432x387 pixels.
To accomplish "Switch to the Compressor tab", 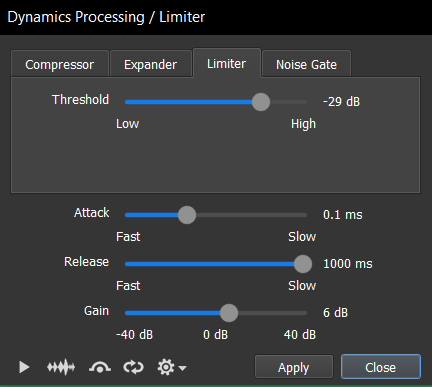I will 60,64.
